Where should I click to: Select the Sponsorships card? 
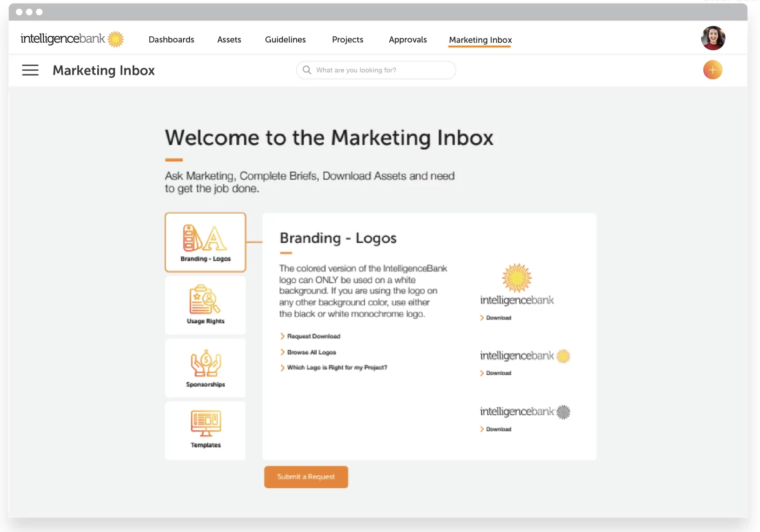click(205, 368)
